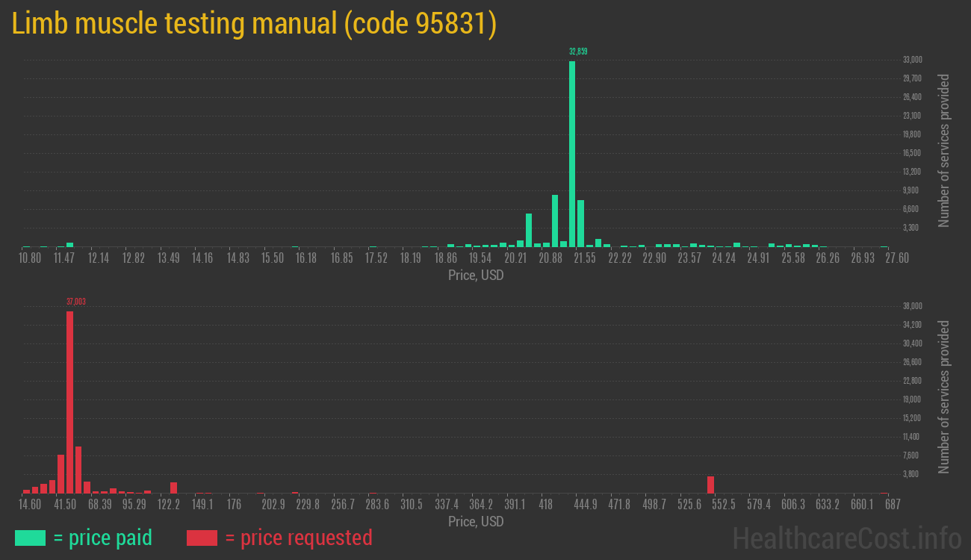Select the small green bar near 11.47
Image resolution: width=971 pixels, height=560 pixels.
[69, 244]
